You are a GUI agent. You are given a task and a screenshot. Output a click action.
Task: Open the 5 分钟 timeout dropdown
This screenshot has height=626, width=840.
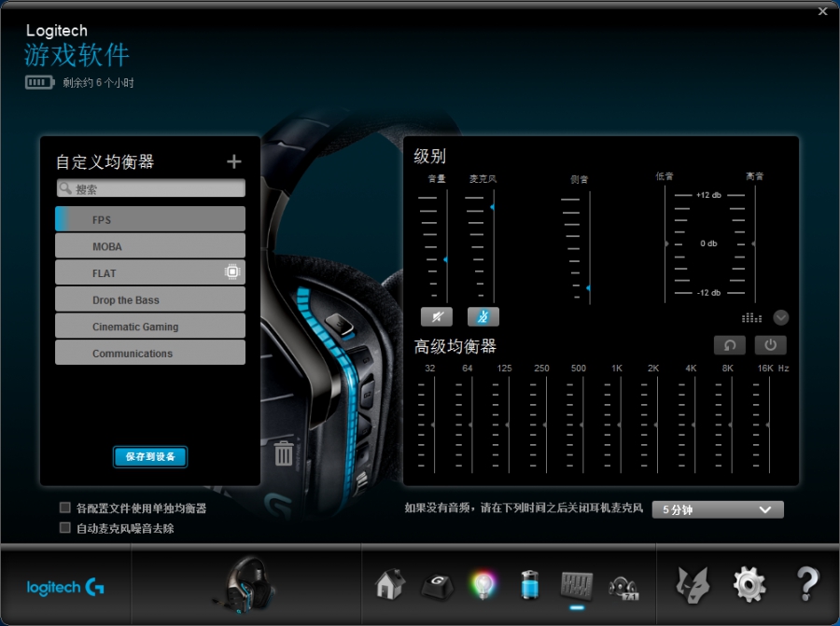pyautogui.click(x=717, y=509)
